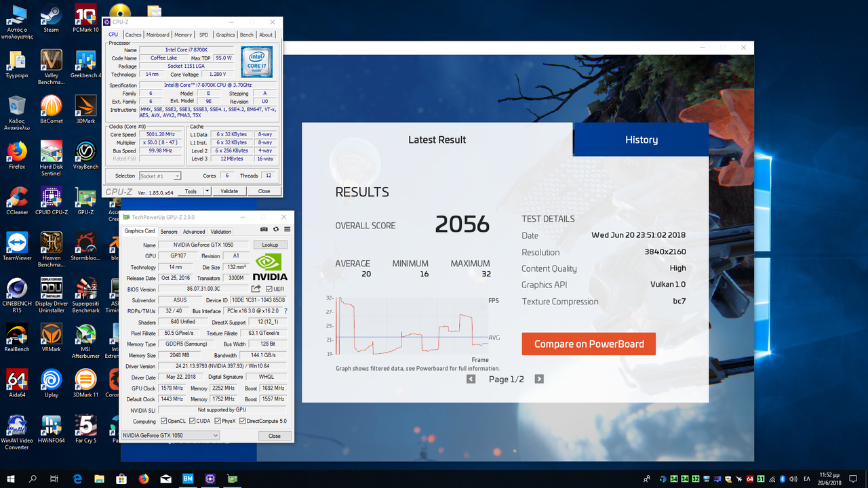Launch VRMark desktop shortcut
The width and height of the screenshot is (868, 488).
click(x=51, y=338)
